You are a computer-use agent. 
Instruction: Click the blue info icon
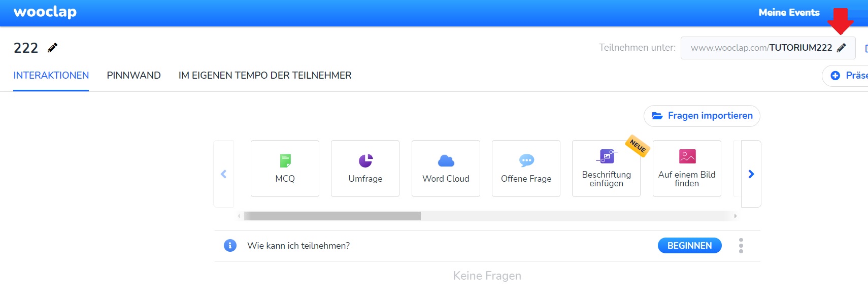coord(230,246)
